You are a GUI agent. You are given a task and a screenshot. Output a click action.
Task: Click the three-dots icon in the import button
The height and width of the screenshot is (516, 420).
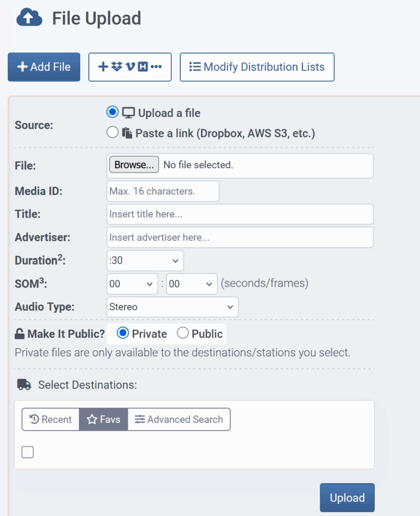coord(156,67)
